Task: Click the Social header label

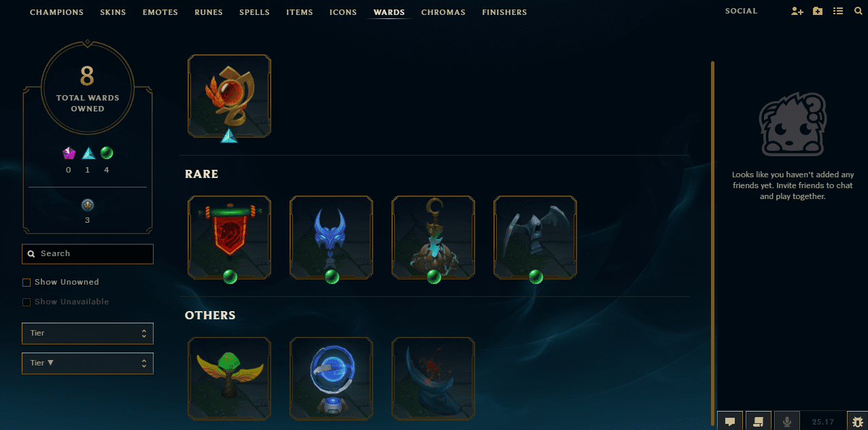Action: (741, 12)
